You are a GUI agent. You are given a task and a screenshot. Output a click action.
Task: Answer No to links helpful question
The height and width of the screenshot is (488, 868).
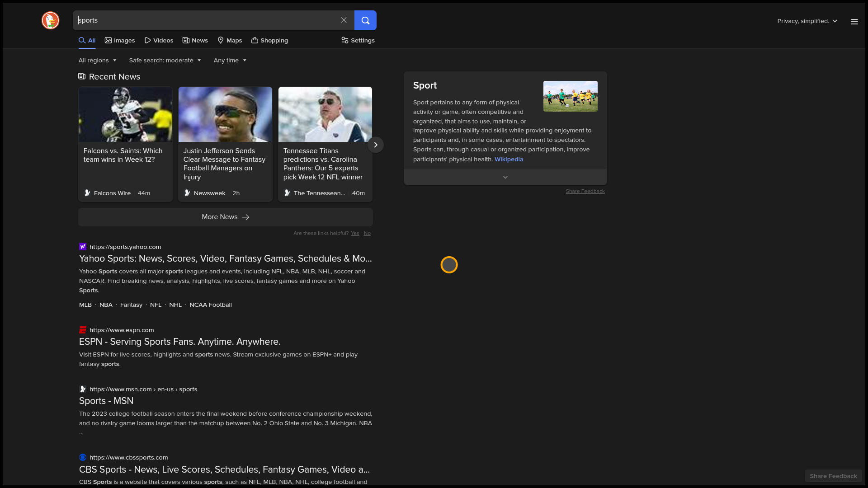(367, 233)
